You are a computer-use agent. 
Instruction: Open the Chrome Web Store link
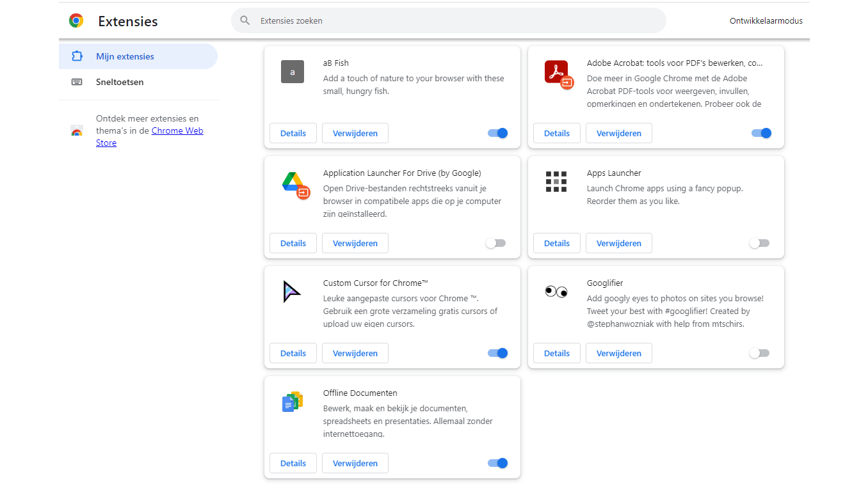pos(177,130)
